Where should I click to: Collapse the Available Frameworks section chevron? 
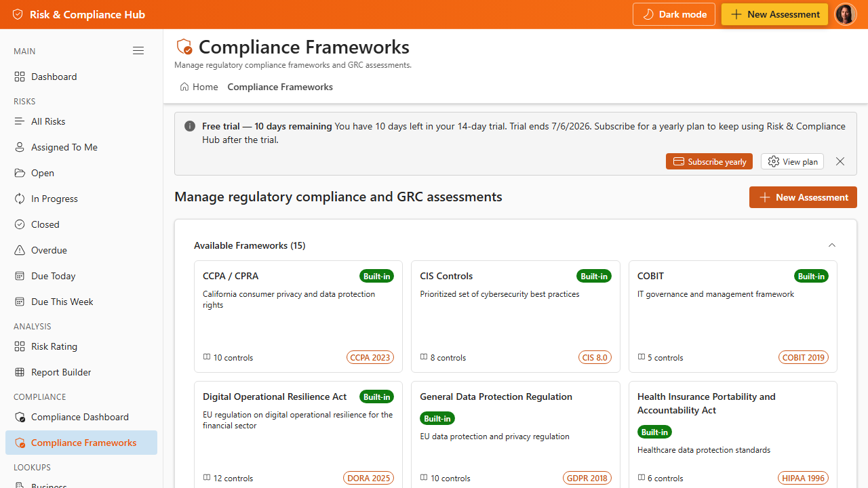point(832,245)
